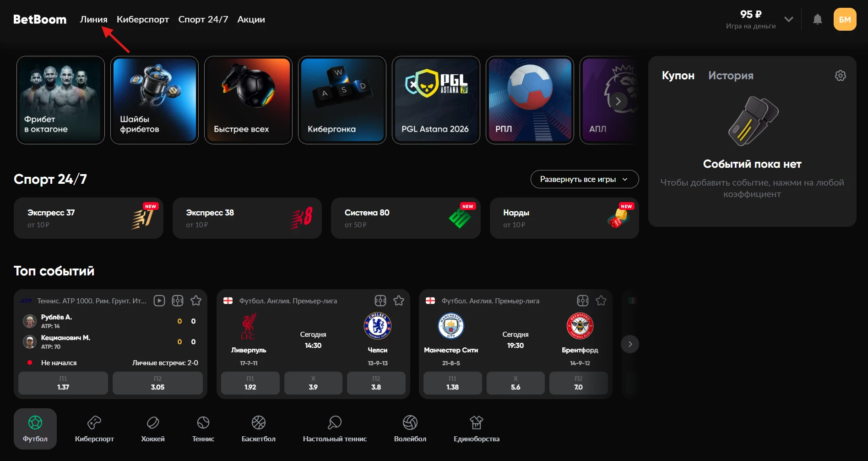This screenshot has width=868, height=461.
Task: Open Фрибет в октагоне promo banner
Action: pyautogui.click(x=60, y=100)
